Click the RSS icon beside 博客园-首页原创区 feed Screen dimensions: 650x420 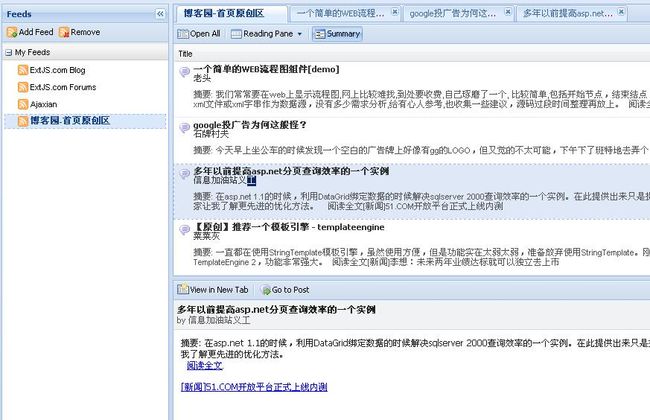(23, 121)
